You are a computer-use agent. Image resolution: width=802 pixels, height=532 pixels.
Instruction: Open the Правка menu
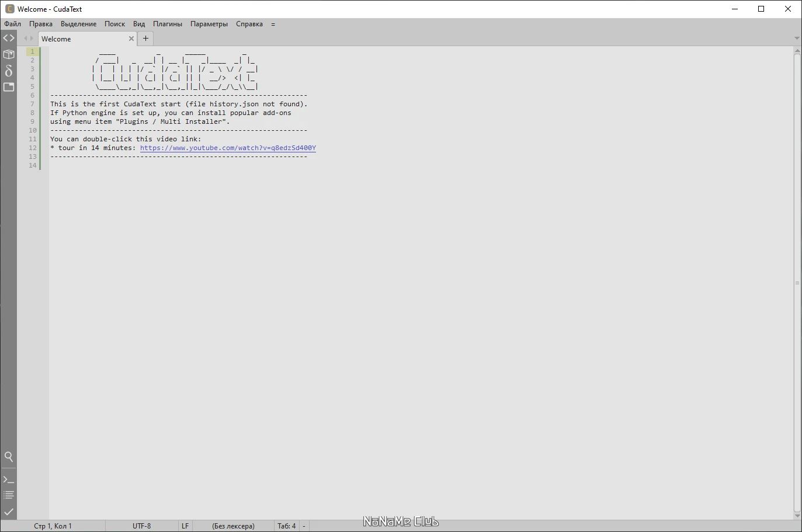(41, 24)
